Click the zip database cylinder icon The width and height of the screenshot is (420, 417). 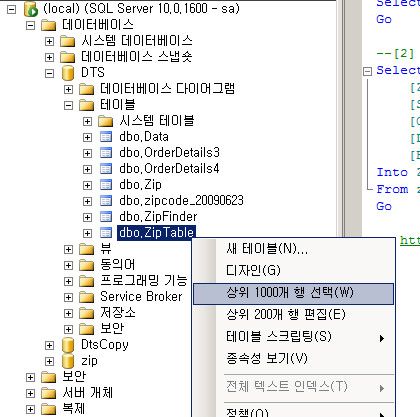tap(68, 361)
